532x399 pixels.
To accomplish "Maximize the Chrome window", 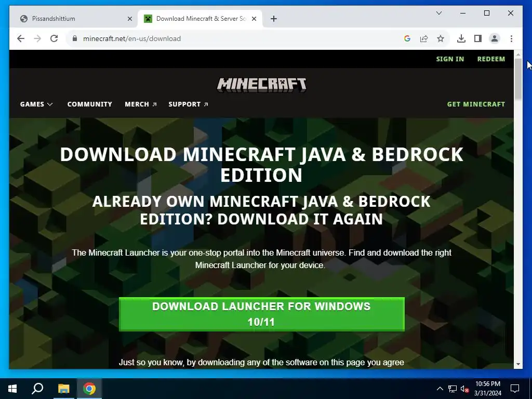I will [486, 13].
